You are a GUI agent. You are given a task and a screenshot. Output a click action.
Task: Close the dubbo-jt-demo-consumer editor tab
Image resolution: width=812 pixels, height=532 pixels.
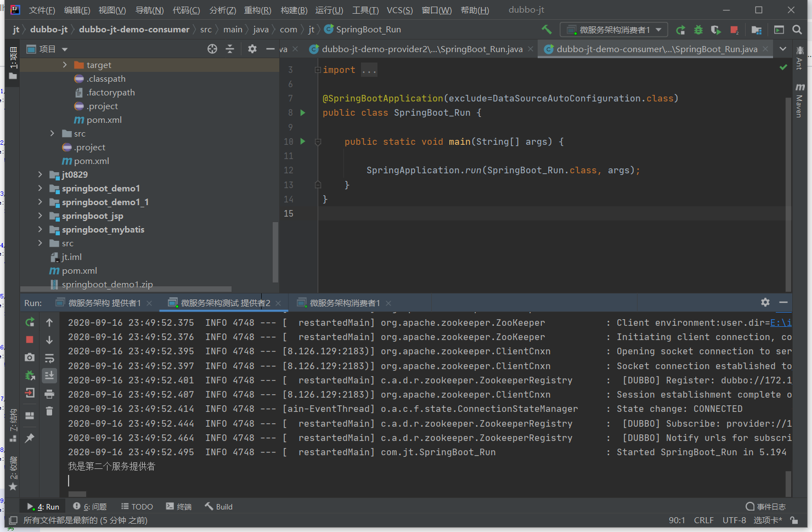766,49
